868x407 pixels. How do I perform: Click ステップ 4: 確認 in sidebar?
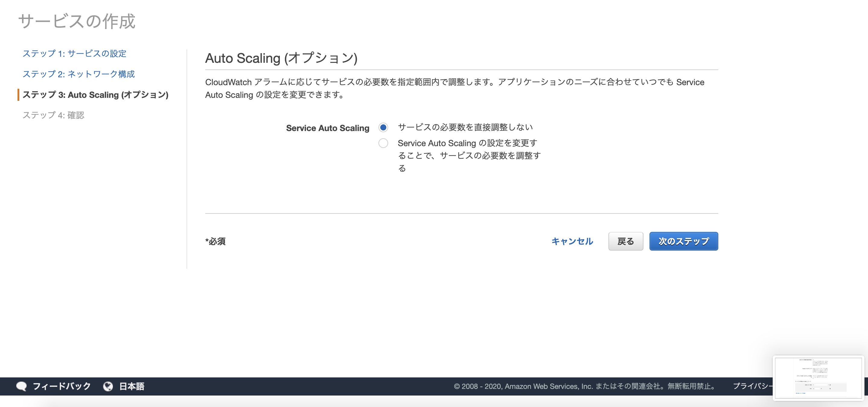(x=54, y=116)
